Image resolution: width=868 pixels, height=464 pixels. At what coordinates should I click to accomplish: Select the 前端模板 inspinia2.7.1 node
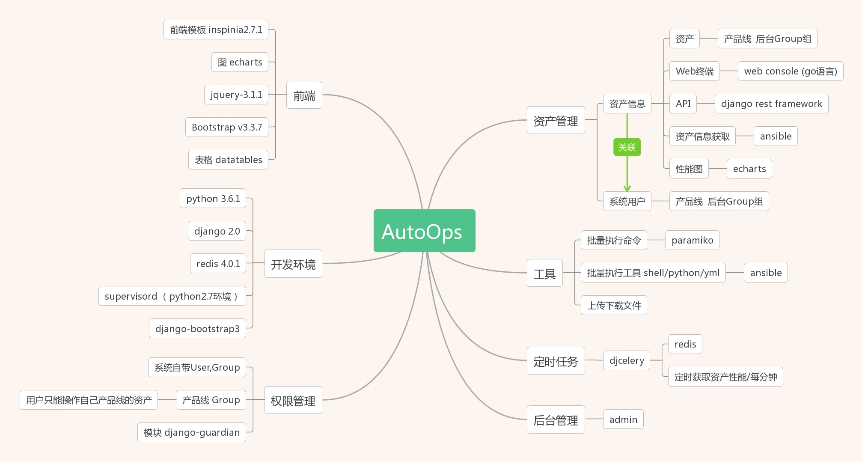(216, 30)
